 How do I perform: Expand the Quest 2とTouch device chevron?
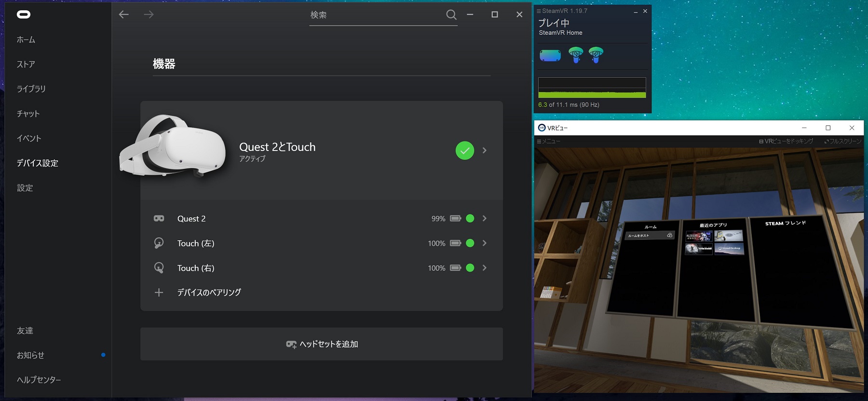point(485,151)
